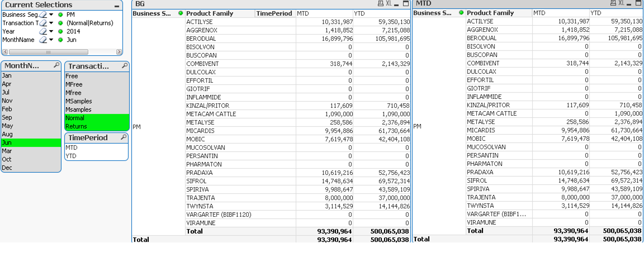Image resolution: width=644 pixels, height=276 pixels.
Task: Open search in MonthName list box
Action: [56, 66]
